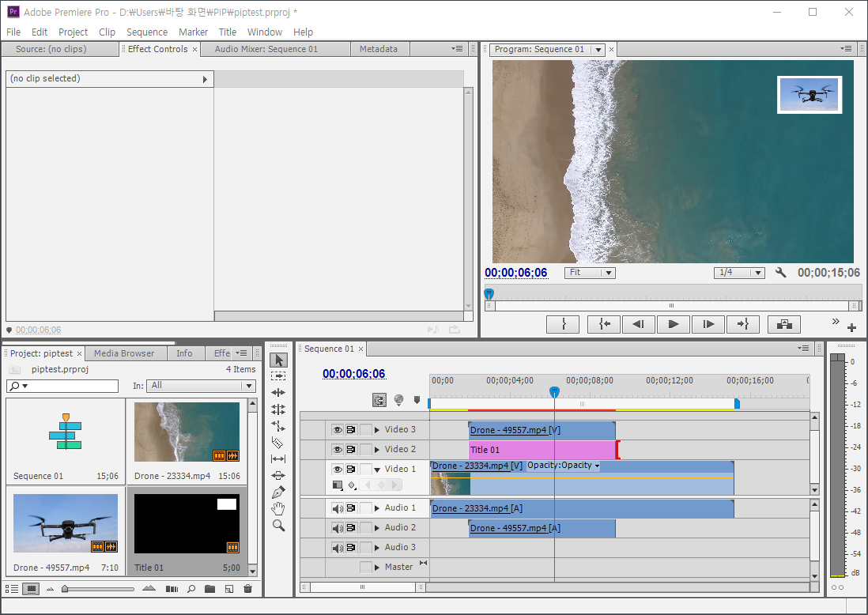Image resolution: width=868 pixels, height=615 pixels.
Task: Delete item using Project panel trash icon
Action: point(248,589)
